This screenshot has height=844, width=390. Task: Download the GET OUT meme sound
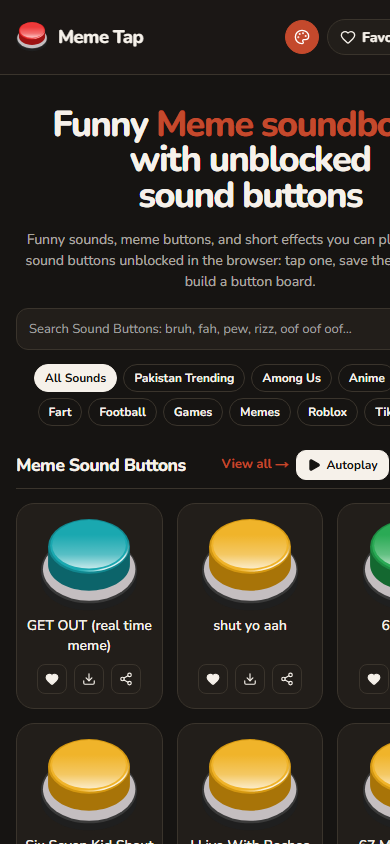click(x=89, y=679)
